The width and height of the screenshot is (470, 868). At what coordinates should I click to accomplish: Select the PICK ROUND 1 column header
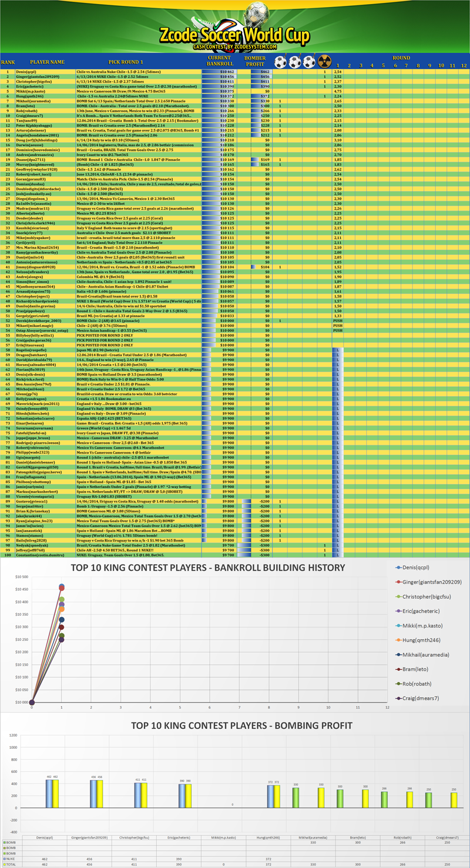[x=125, y=61]
